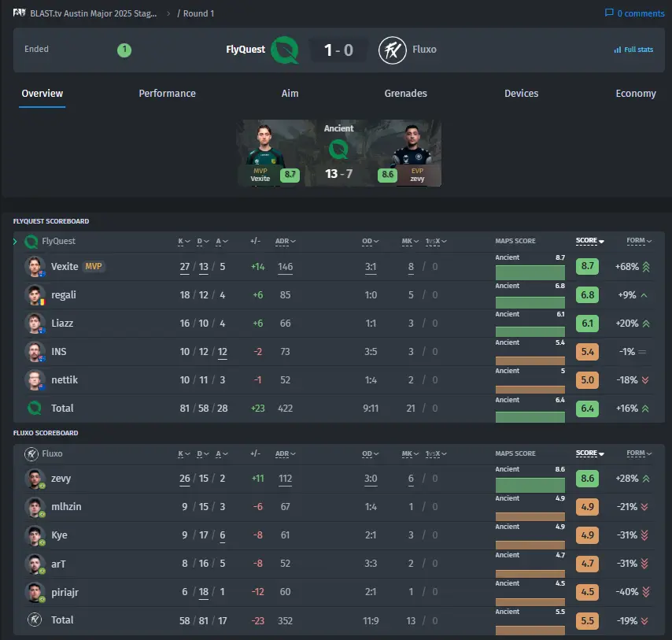Click arT's player avatar
The height and width of the screenshot is (640, 672).
coord(35,564)
